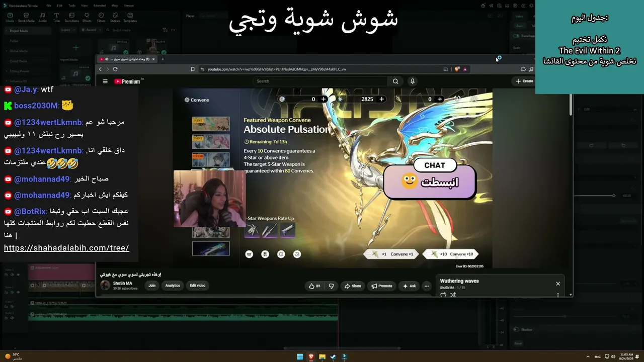Show hidden system tray icons
The image size is (644, 362).
pyautogui.click(x=589, y=357)
